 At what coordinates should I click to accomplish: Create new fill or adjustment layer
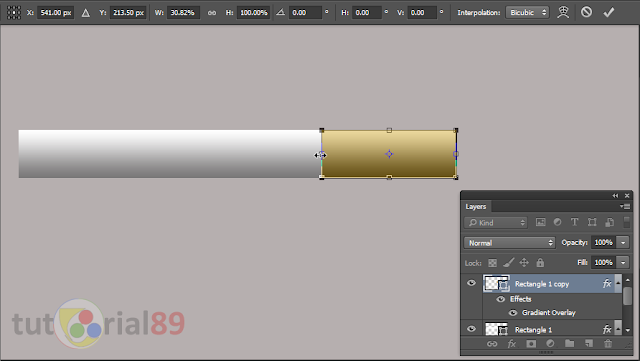point(550,344)
